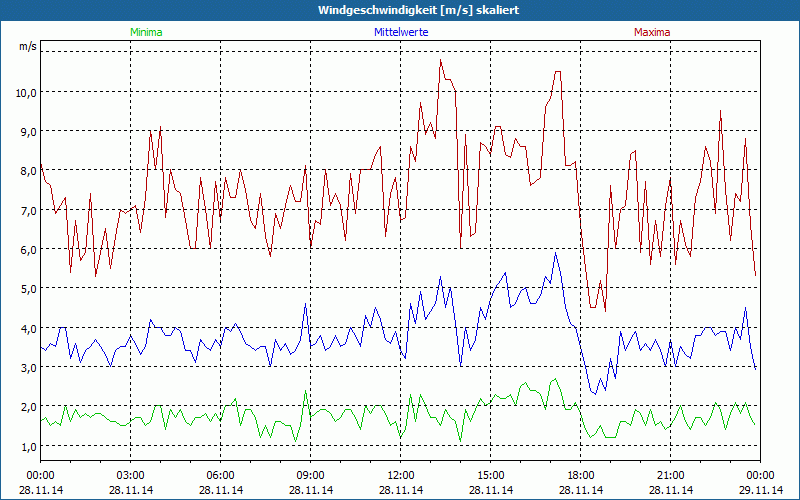Toggle the red Maxima legend label
This screenshot has height=500, width=800.
click(652, 32)
